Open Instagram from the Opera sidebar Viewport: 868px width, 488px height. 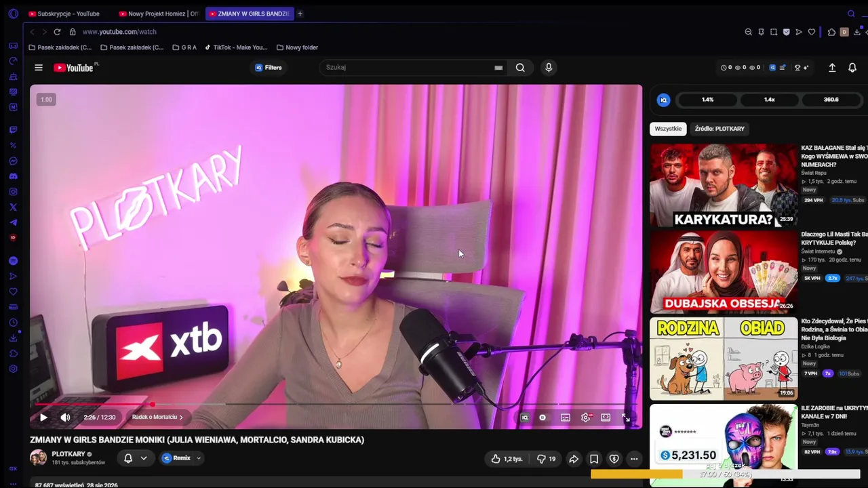(x=13, y=192)
